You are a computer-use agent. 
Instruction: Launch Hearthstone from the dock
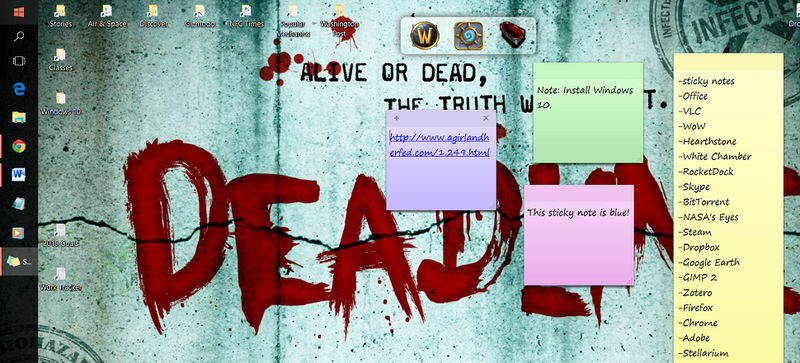469,36
